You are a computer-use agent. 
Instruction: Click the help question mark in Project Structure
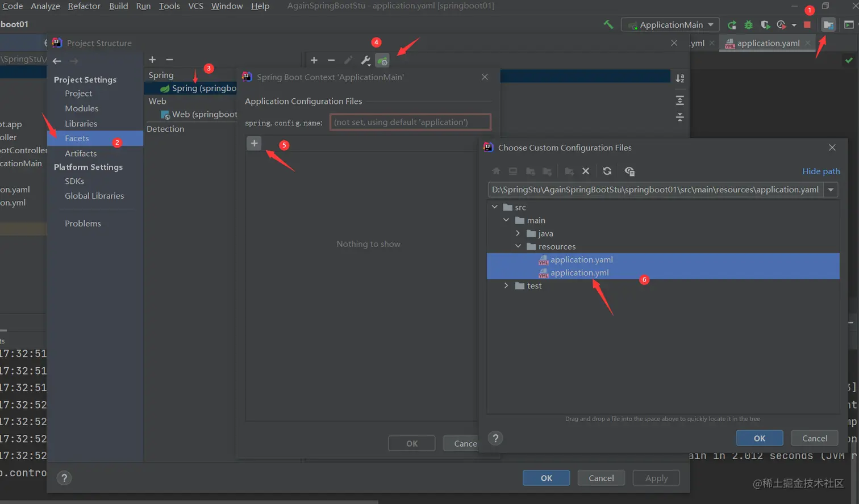pyautogui.click(x=64, y=478)
